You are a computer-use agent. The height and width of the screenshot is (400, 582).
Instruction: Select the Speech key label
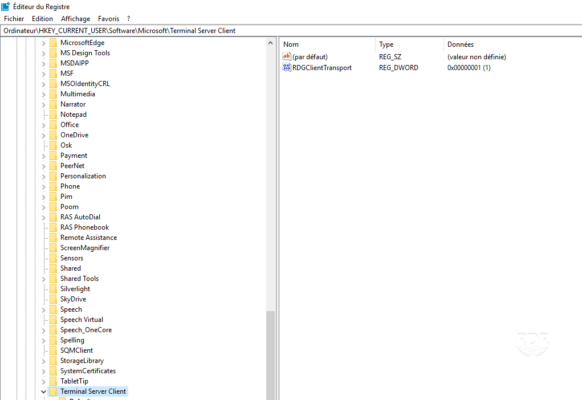click(x=71, y=310)
